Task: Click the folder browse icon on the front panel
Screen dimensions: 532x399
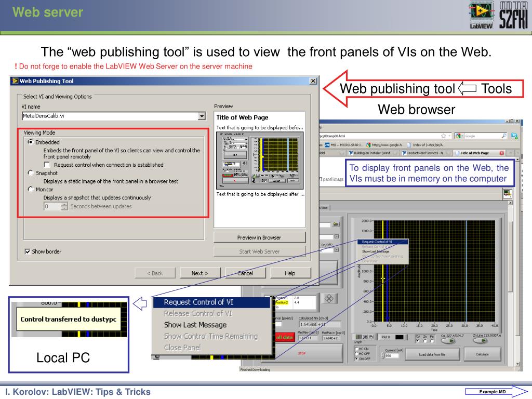Action: click(x=336, y=224)
